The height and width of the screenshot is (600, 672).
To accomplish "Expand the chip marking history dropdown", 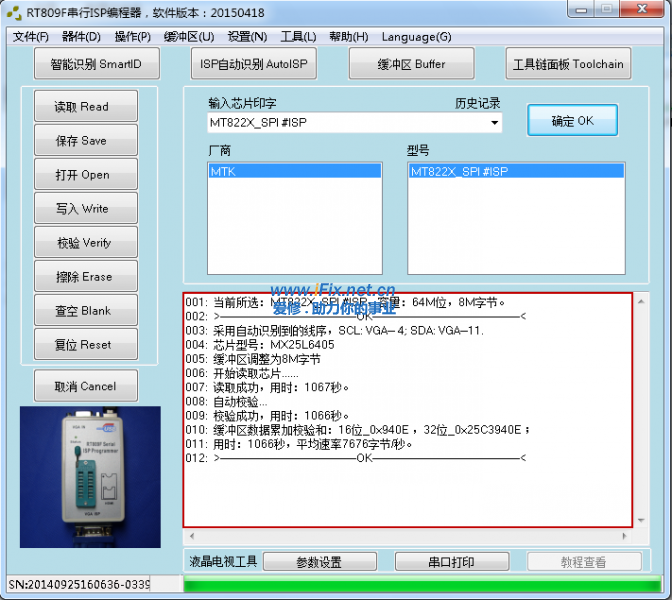I will coord(494,123).
